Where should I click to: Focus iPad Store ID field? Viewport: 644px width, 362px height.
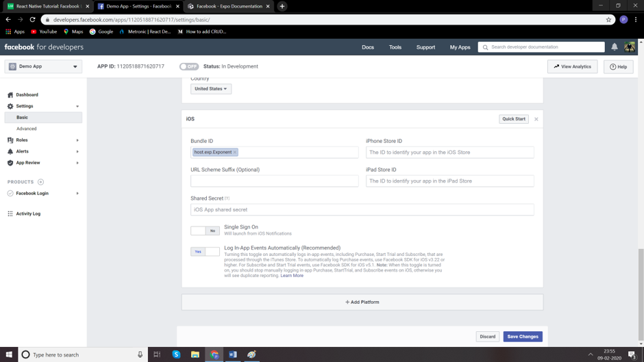pyautogui.click(x=449, y=181)
